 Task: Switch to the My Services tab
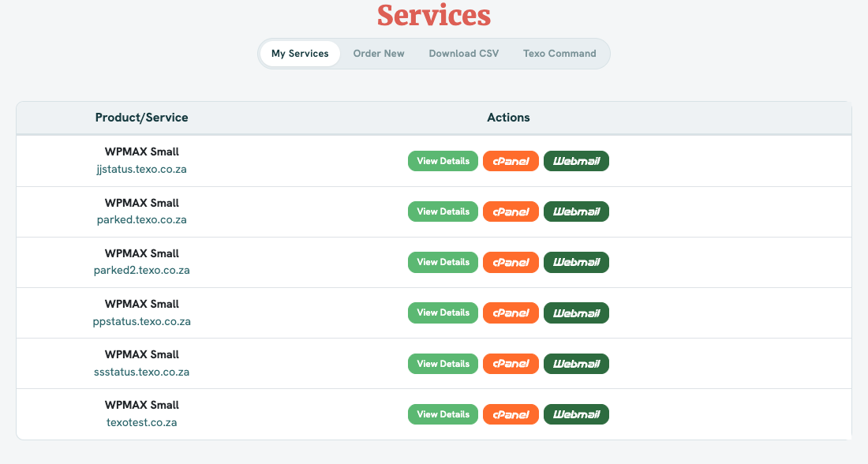pyautogui.click(x=300, y=54)
